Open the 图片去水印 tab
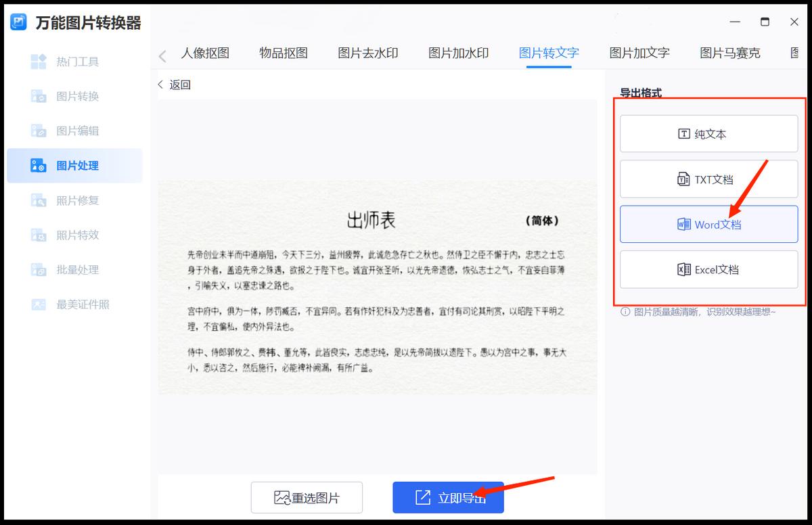812x525 pixels. coord(367,54)
